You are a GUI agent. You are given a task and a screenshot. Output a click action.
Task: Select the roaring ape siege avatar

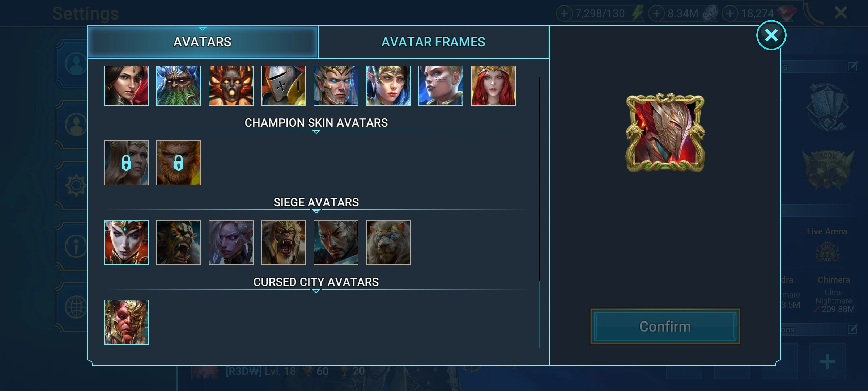pyautogui.click(x=283, y=243)
